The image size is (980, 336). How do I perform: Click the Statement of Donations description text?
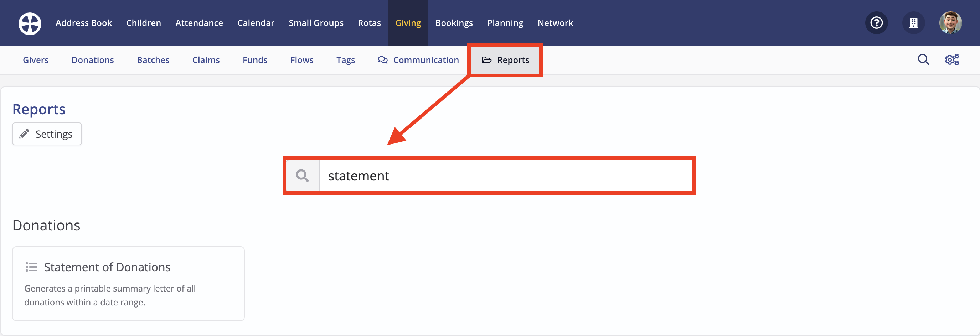pyautogui.click(x=110, y=295)
